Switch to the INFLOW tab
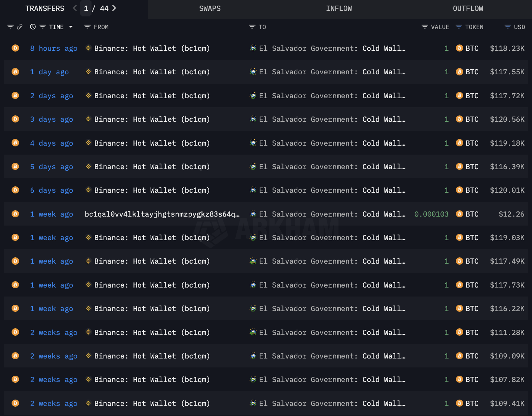The width and height of the screenshot is (532, 416). tap(339, 9)
